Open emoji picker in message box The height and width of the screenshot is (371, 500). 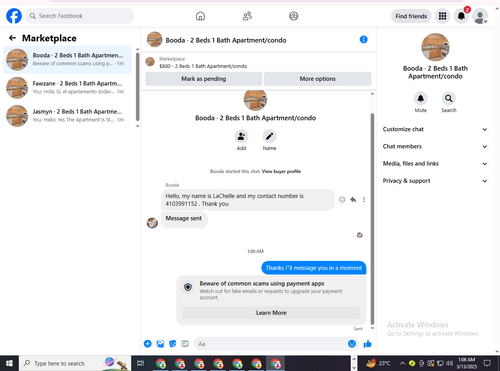click(352, 344)
